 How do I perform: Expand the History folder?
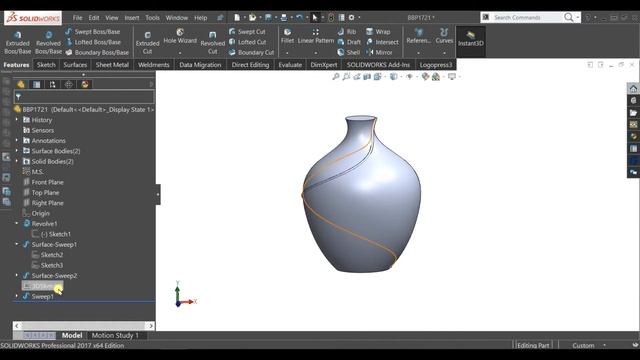point(17,120)
